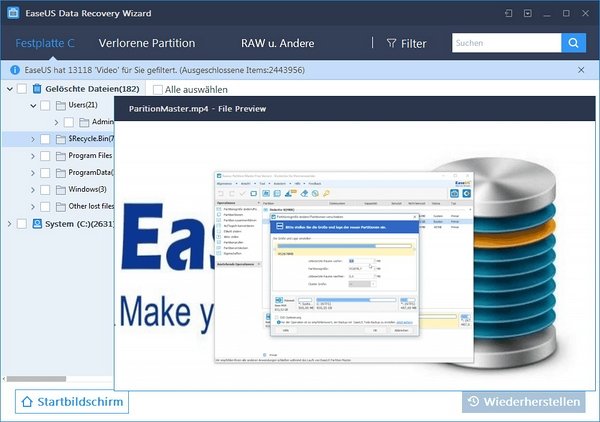Click the Gelöschte Dateien trash icon
This screenshot has height=422, width=600.
click(x=37, y=89)
